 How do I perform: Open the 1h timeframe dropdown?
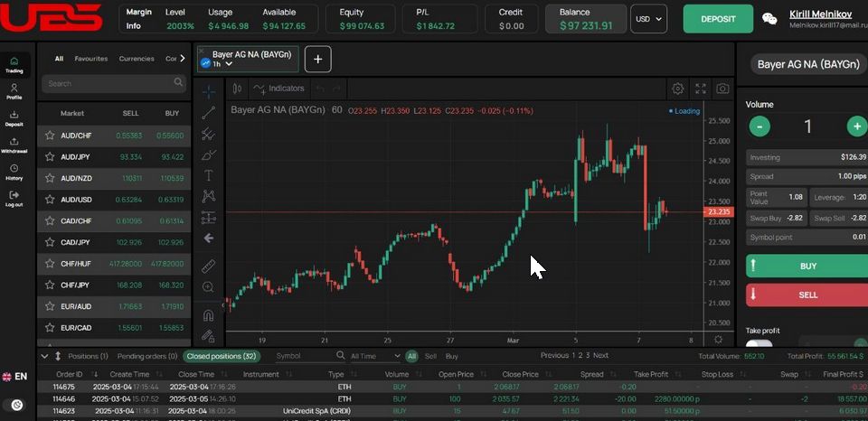[222, 64]
